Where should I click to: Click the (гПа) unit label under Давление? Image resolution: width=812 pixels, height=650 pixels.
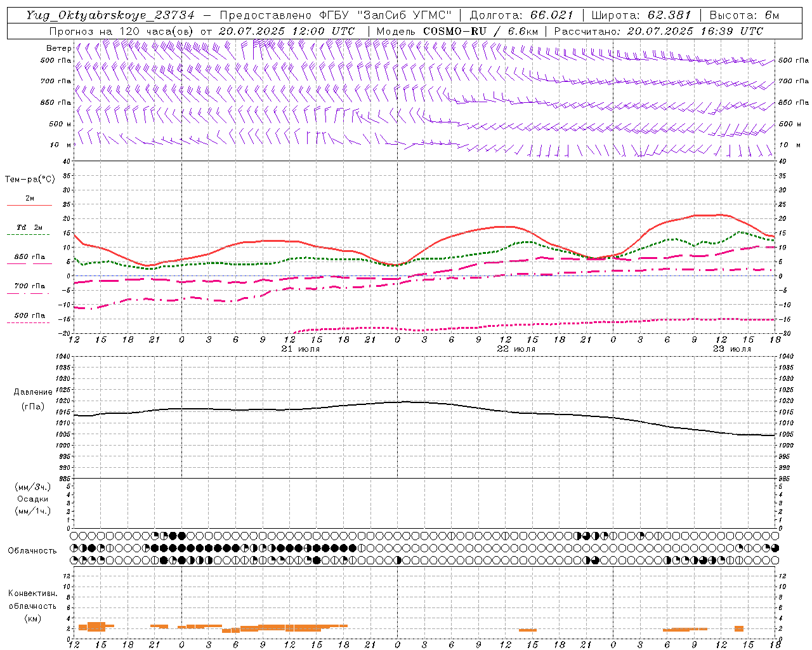[x=33, y=407]
